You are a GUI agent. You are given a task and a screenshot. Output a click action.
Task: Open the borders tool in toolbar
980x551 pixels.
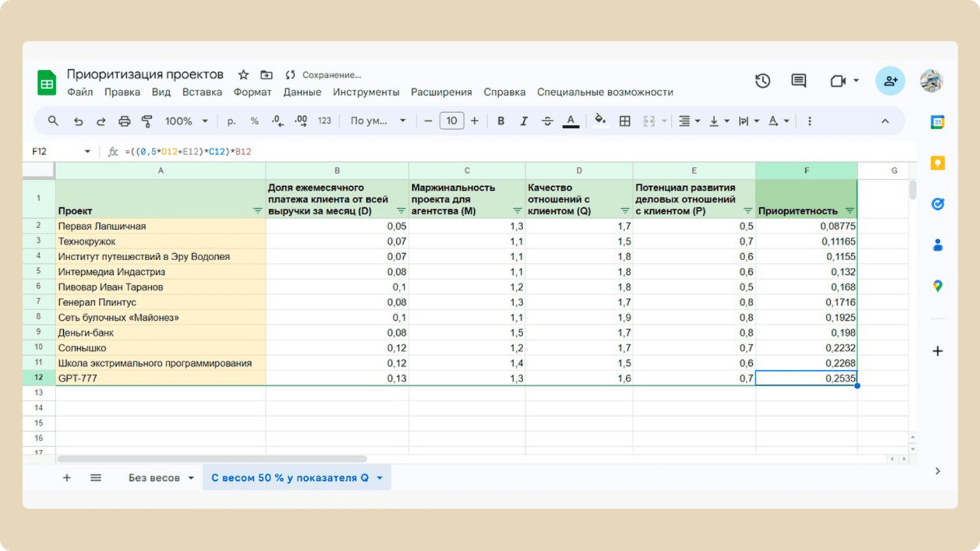click(625, 121)
